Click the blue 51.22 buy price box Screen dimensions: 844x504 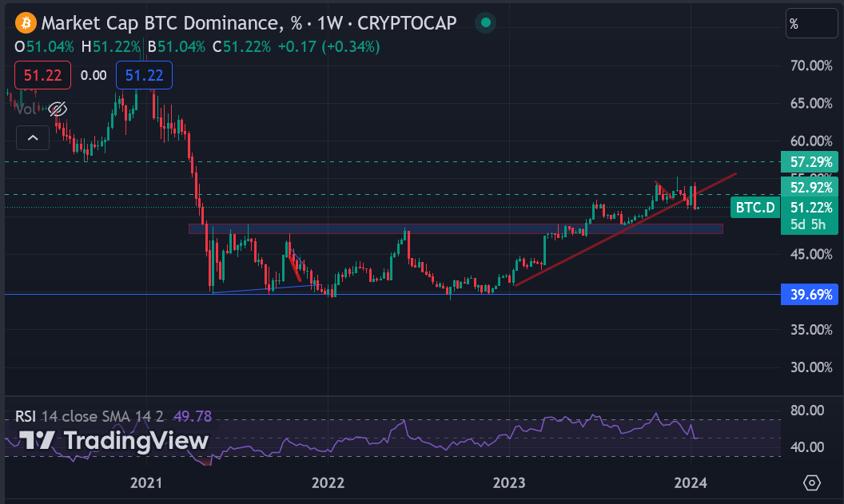coord(144,75)
